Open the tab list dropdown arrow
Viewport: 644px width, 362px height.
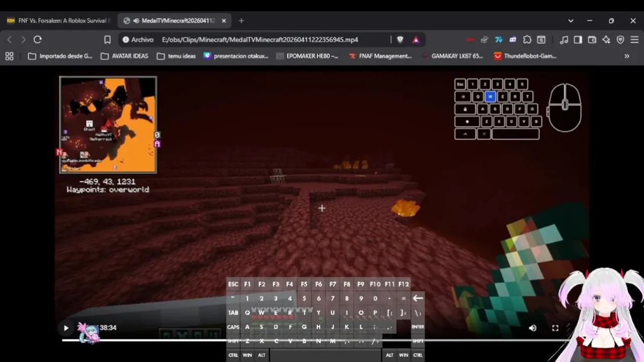[571, 21]
